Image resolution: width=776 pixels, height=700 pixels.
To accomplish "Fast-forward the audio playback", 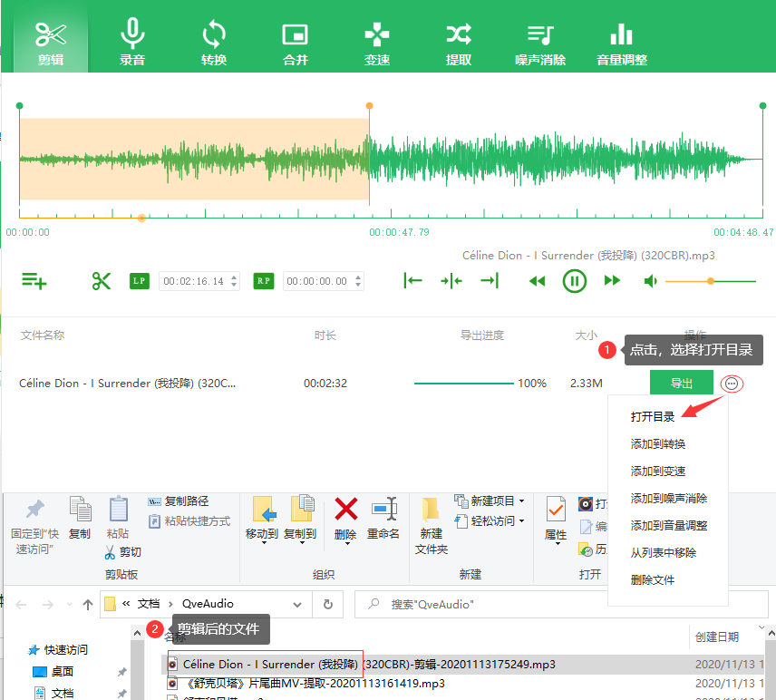I will point(612,281).
